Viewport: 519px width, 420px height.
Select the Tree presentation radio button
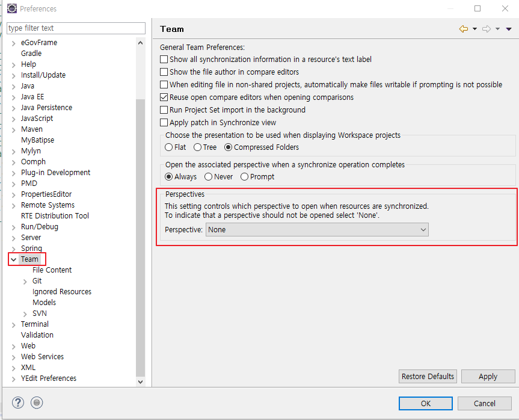coord(198,147)
